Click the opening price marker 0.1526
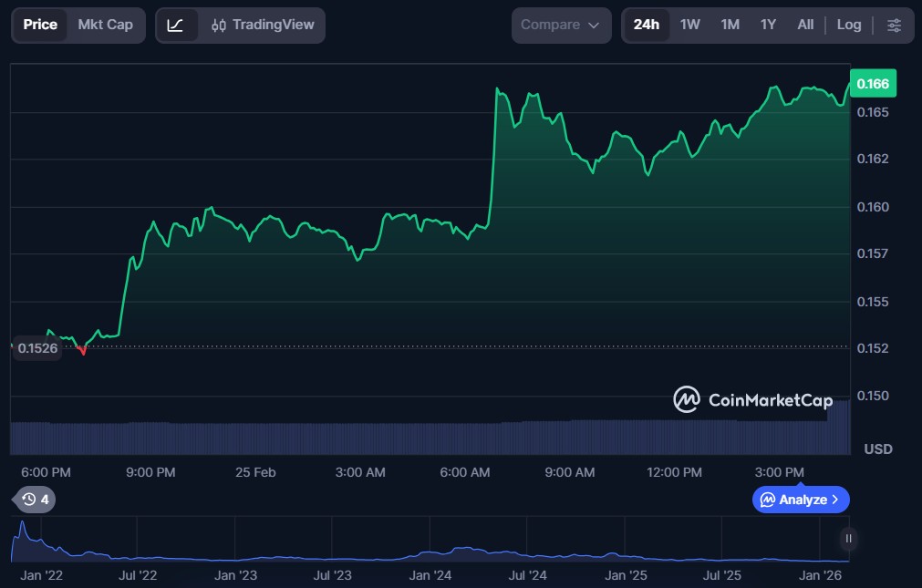 [37, 348]
